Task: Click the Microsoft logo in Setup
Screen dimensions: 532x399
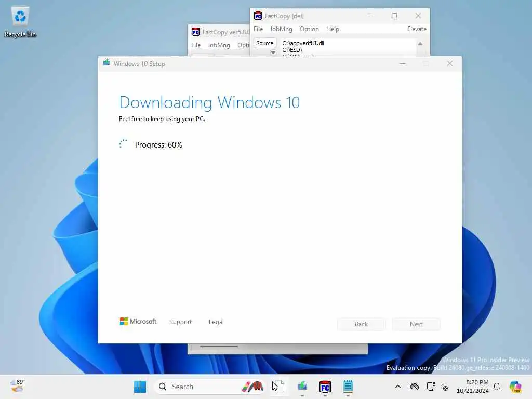Action: click(138, 321)
